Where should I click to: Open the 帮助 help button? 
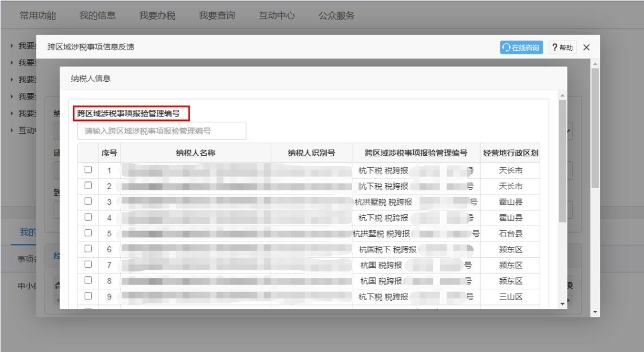pyautogui.click(x=562, y=48)
